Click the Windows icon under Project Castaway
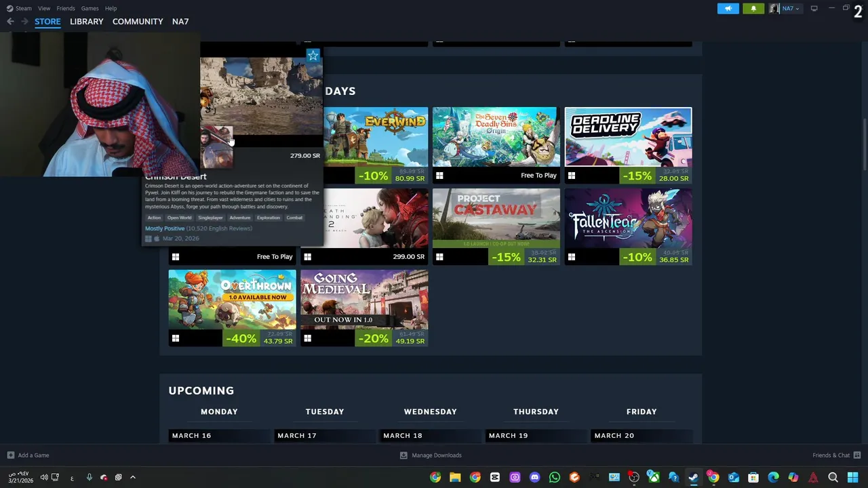868x488 pixels. [x=439, y=257]
